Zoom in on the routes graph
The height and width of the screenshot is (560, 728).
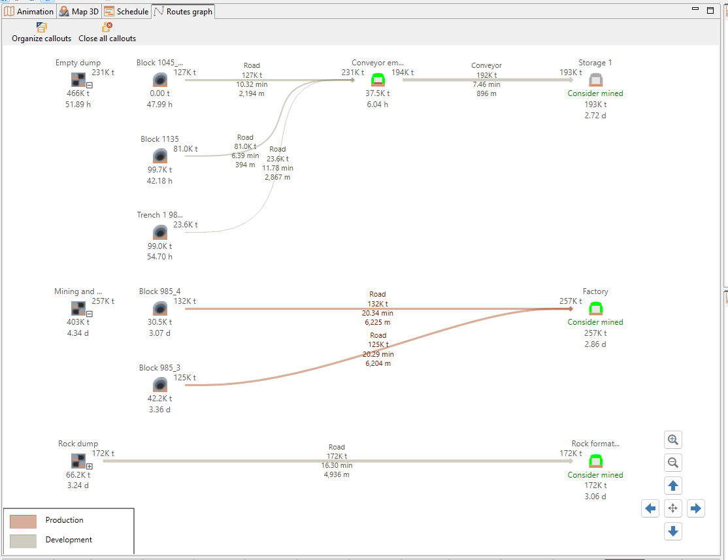(x=672, y=439)
